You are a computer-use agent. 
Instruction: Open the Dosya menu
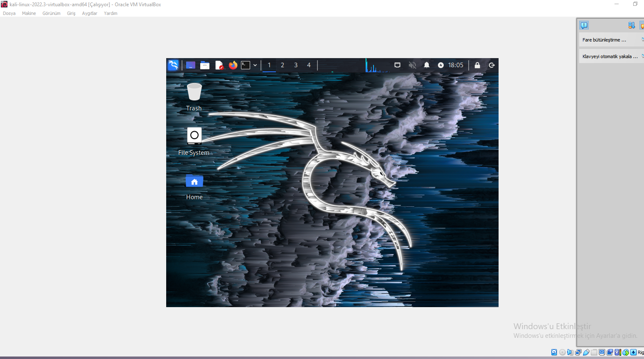click(x=9, y=13)
